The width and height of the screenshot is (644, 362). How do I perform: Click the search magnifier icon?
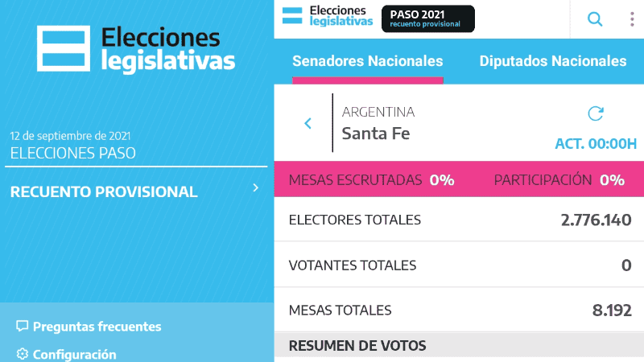point(595,19)
